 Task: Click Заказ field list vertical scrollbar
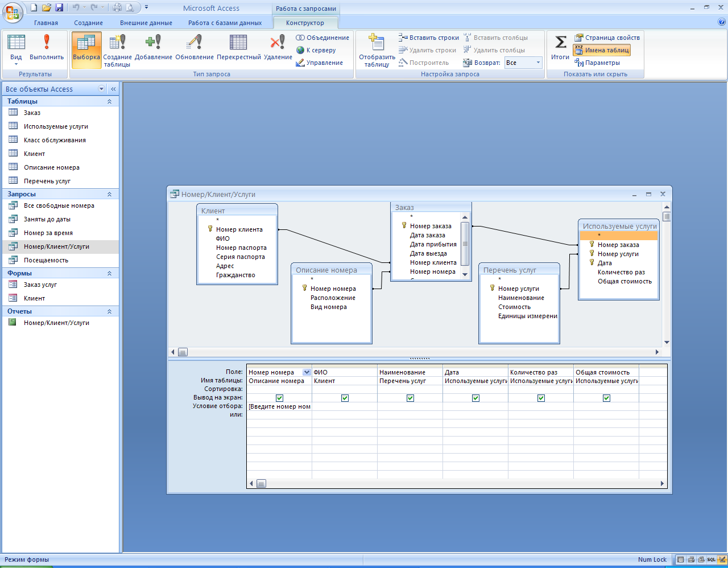(x=465, y=245)
